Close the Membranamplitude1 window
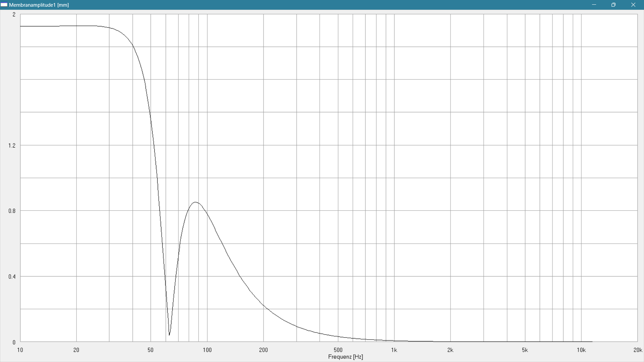The width and height of the screenshot is (644, 362). point(633,5)
